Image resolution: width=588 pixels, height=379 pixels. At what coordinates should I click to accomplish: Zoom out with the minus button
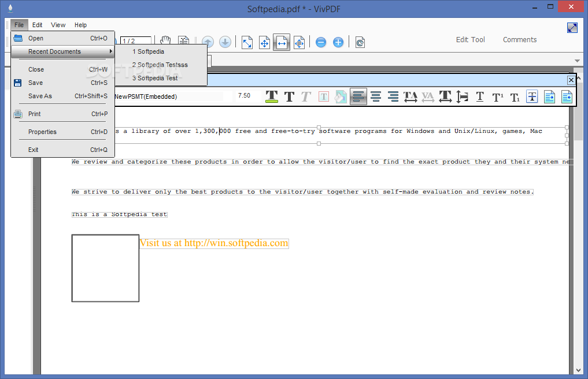[321, 42]
